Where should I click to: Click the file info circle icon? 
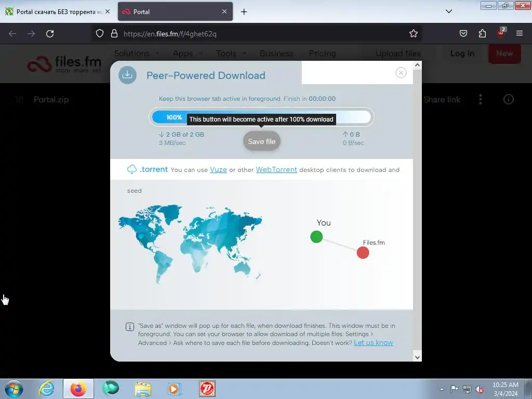pyautogui.click(x=508, y=99)
